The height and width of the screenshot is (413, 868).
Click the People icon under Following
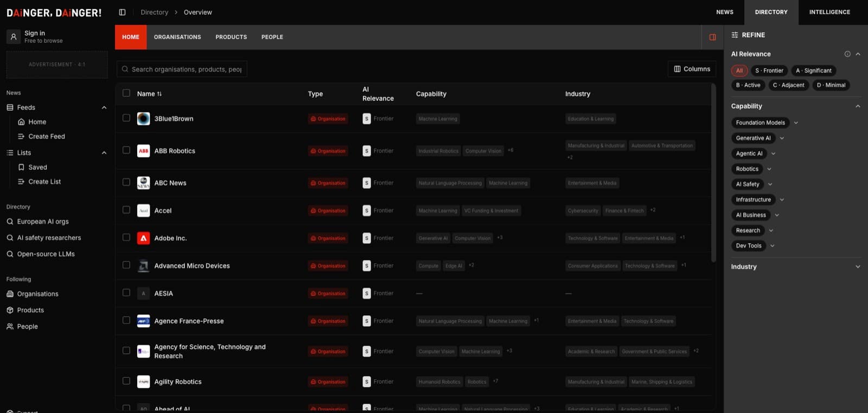pos(10,327)
